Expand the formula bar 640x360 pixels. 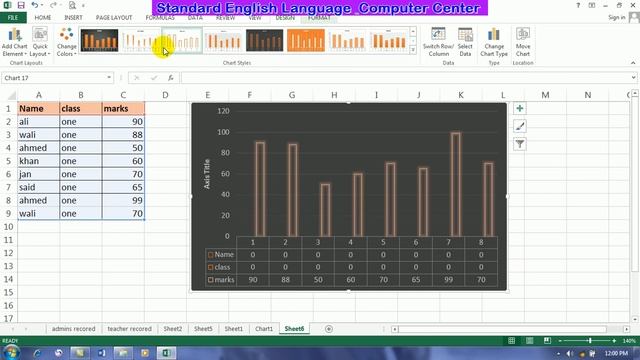(633, 78)
